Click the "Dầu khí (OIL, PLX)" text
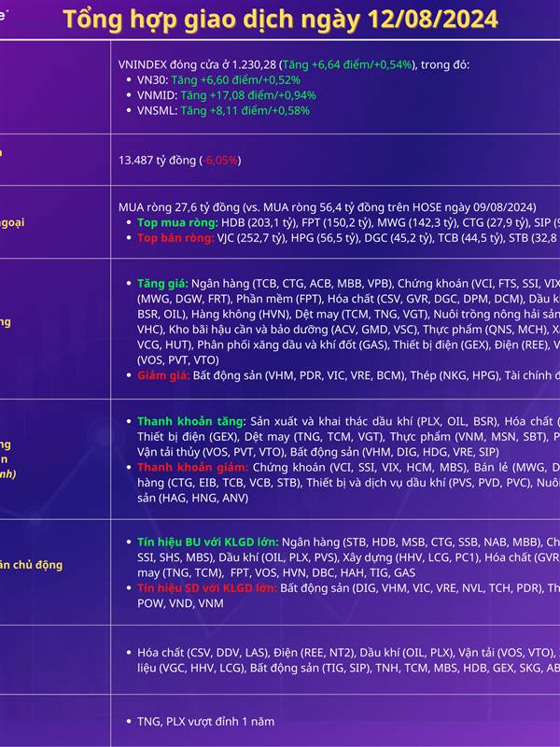Viewport: 560px width, 747px height. pyautogui.click(x=406, y=653)
